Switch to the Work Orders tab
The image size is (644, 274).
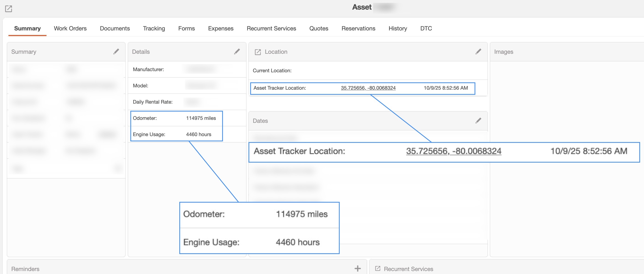pyautogui.click(x=70, y=28)
